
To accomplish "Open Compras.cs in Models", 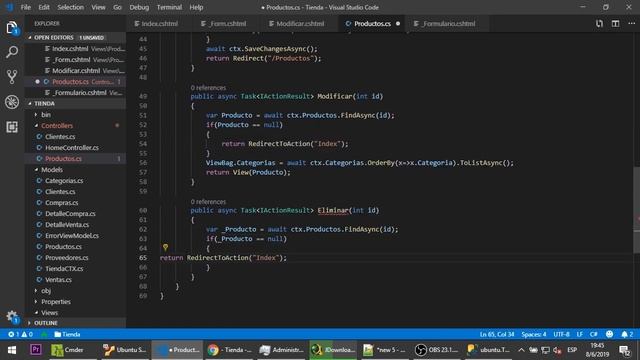I will pyautogui.click(x=75, y=203).
